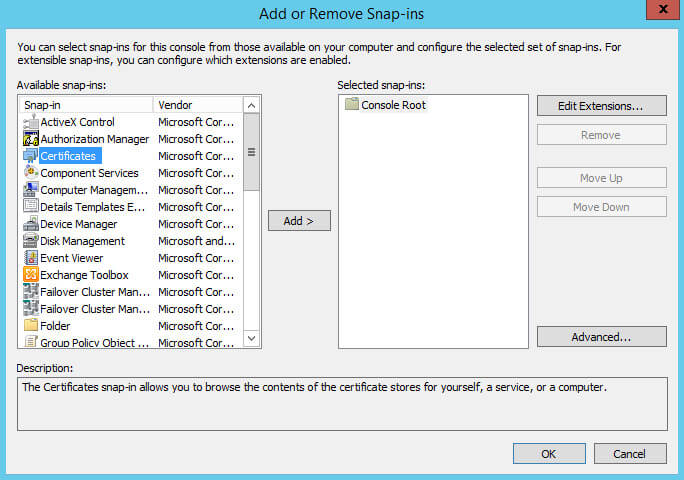Click the snap-in list scrollbar thumb
This screenshot has width=684, height=480.
[x=251, y=152]
